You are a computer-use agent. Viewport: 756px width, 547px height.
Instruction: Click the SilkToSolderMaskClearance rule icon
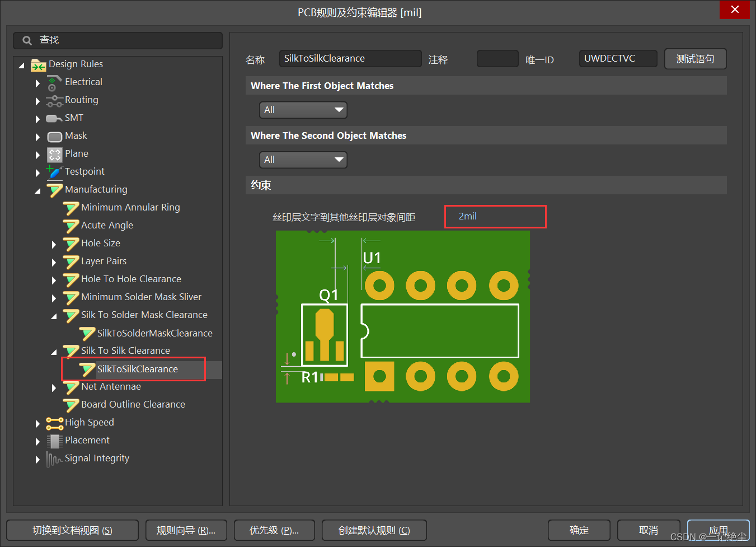point(87,334)
